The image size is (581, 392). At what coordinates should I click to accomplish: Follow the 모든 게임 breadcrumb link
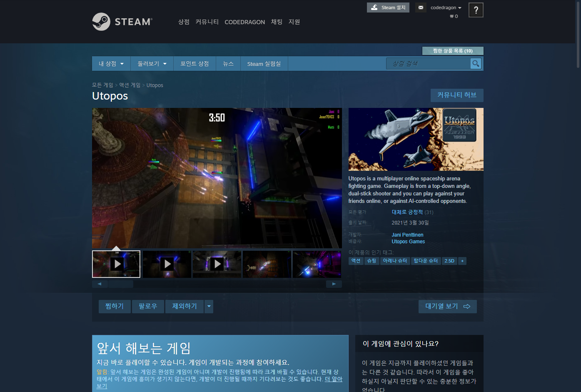[102, 85]
